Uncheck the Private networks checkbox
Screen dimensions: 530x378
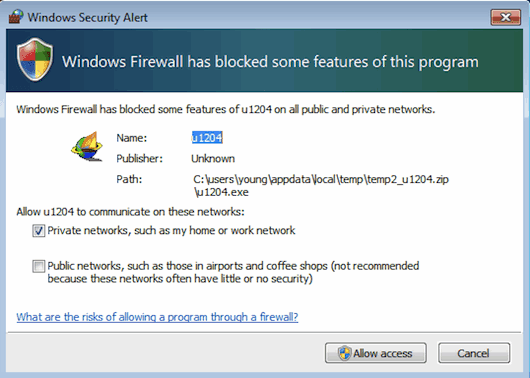(39, 231)
